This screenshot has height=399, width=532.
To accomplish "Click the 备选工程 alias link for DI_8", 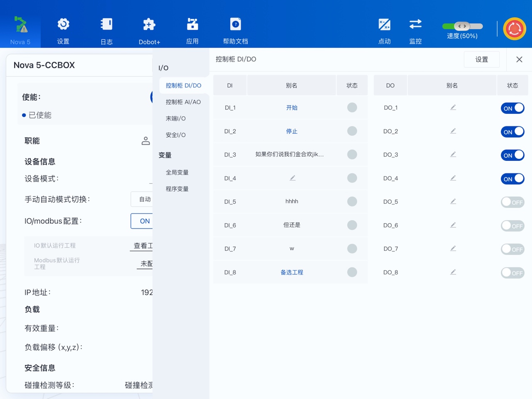I will tap(292, 272).
